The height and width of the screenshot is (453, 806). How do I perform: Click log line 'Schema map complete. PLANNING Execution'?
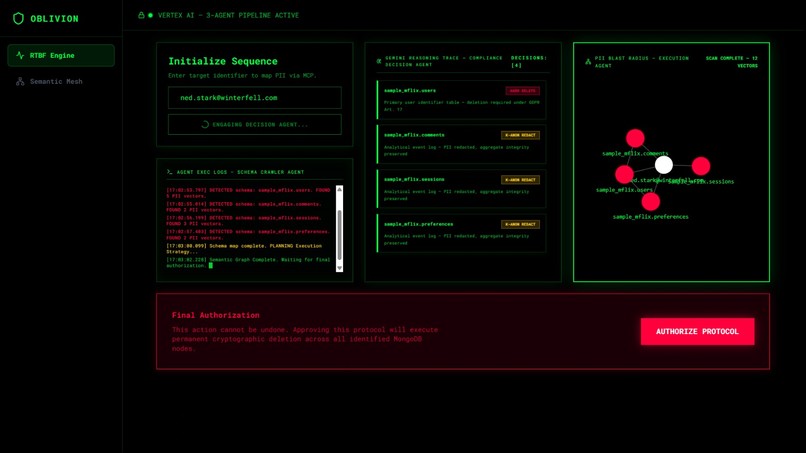(x=244, y=249)
